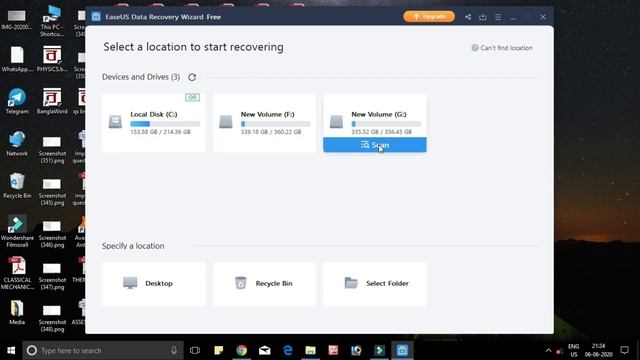The image size is (640, 360).
Task: Click the Upgrade button
Action: [x=429, y=17]
